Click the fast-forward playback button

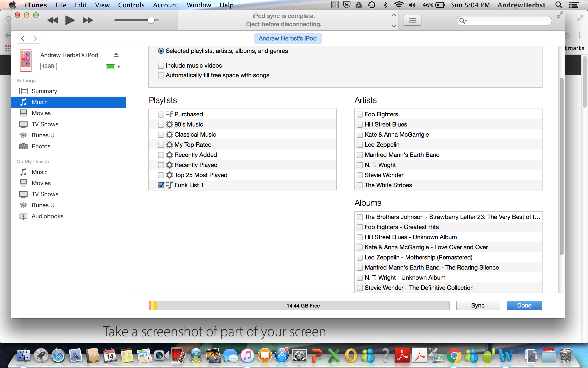(88, 20)
